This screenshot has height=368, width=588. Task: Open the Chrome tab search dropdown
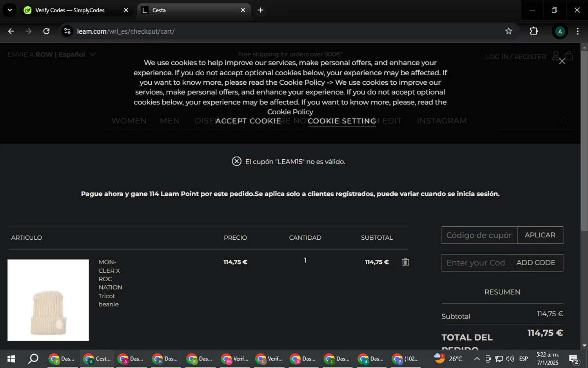pos(10,10)
